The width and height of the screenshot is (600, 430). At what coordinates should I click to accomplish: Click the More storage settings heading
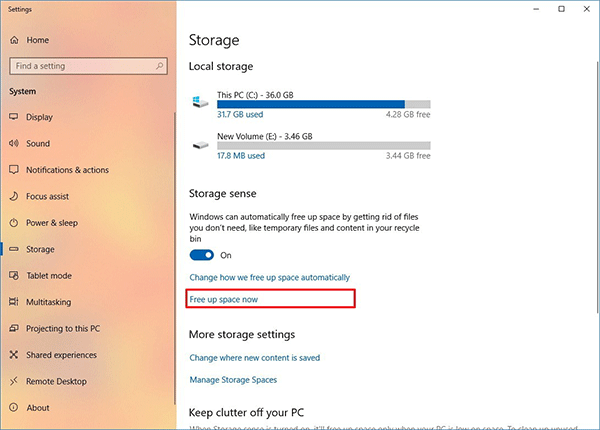point(242,335)
